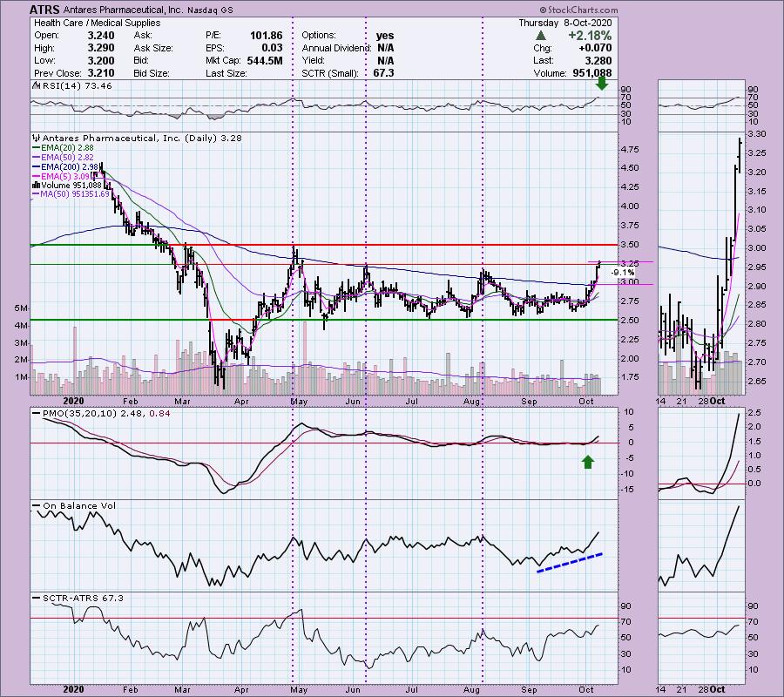
Task: Click the Annual Dividend label
Action: pos(336,48)
